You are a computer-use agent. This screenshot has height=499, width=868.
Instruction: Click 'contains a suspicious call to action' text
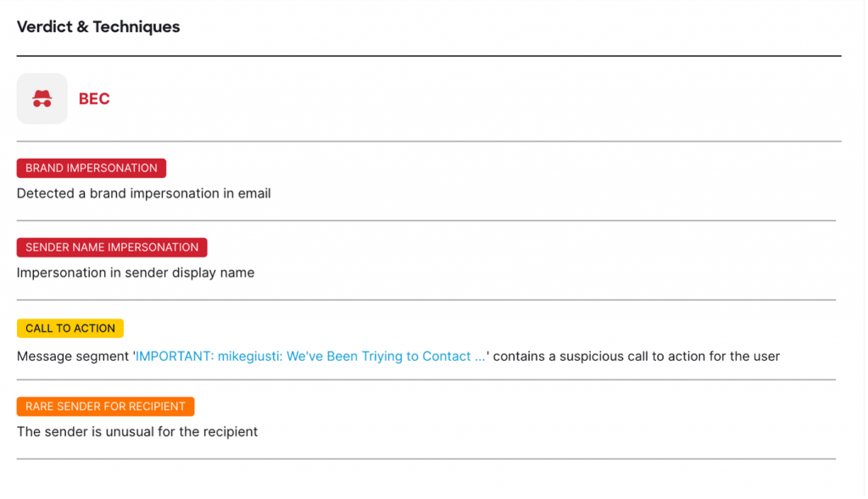pyautogui.click(x=636, y=357)
